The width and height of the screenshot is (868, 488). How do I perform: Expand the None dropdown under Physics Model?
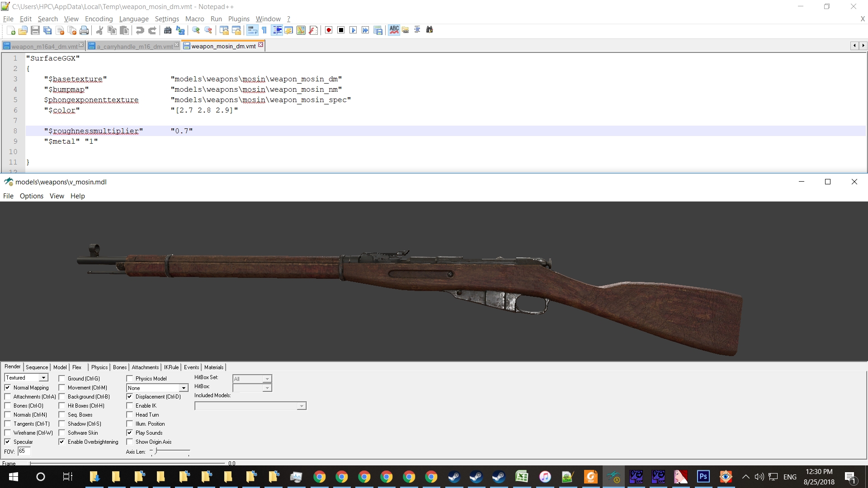tap(184, 388)
